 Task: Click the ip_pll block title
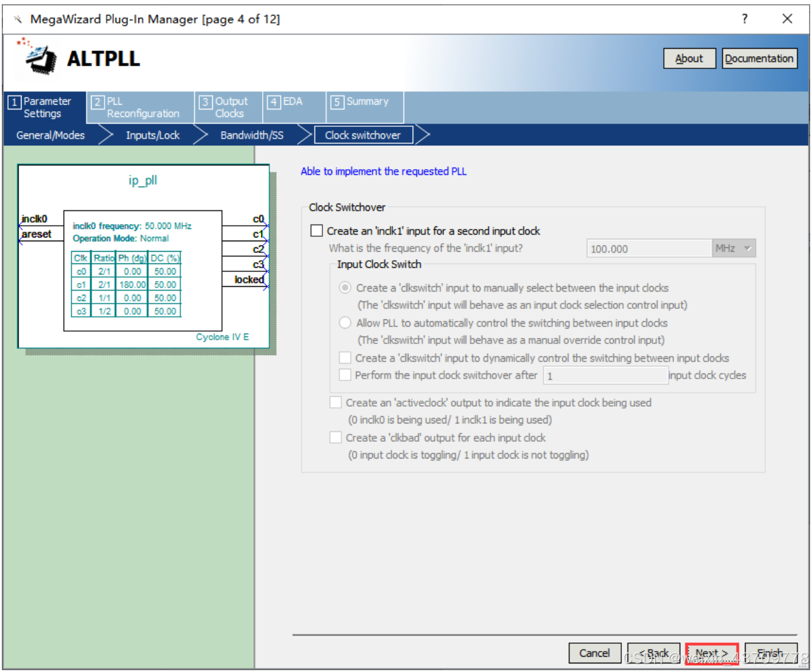143,180
